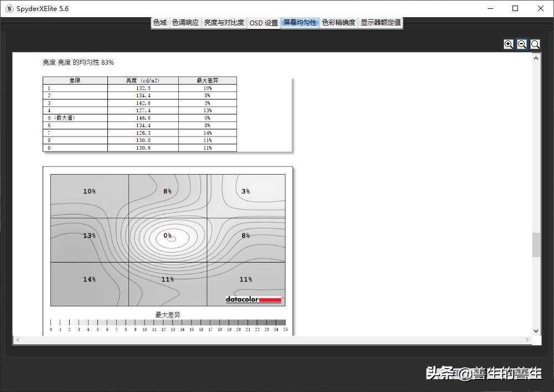Click luminance value 142.6 in table
This screenshot has width=554, height=392.
(143, 103)
